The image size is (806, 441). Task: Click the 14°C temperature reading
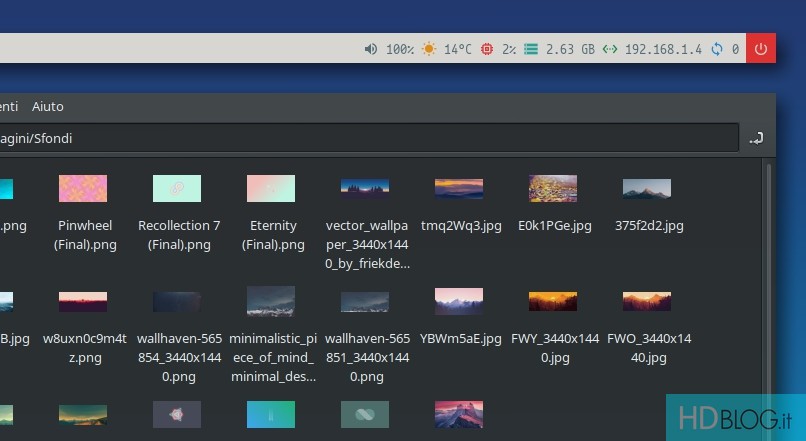coord(457,49)
